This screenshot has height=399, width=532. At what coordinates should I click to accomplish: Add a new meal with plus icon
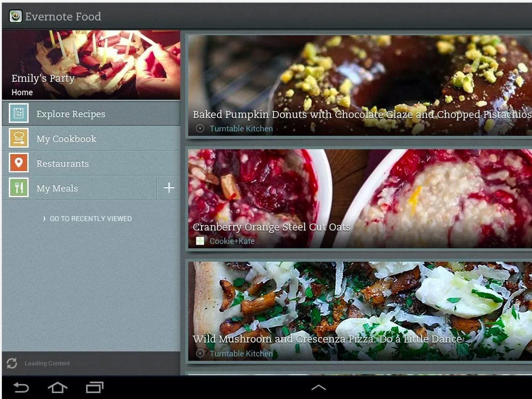click(x=169, y=188)
